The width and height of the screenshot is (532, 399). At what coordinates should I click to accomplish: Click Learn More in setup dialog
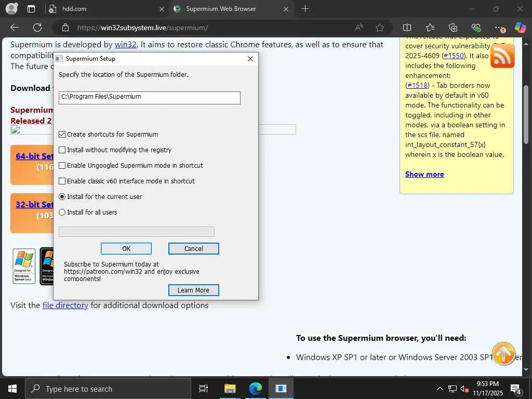(194, 290)
